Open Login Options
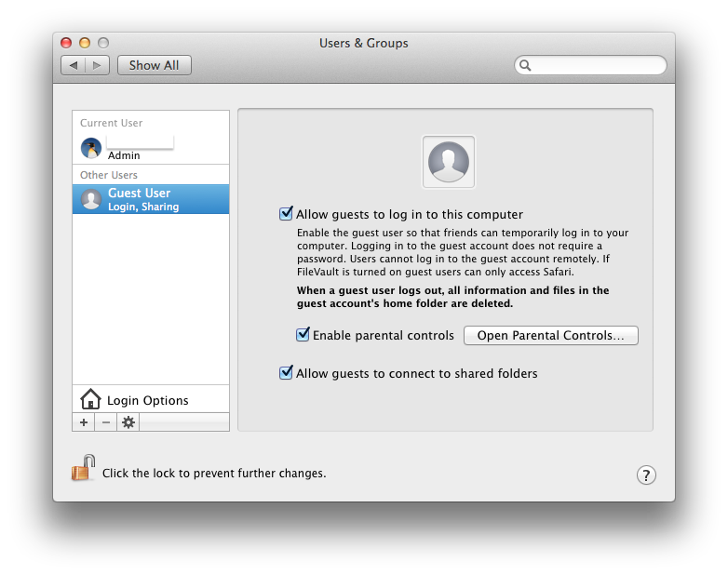Image resolution: width=728 pixels, height=575 pixels. click(151, 399)
